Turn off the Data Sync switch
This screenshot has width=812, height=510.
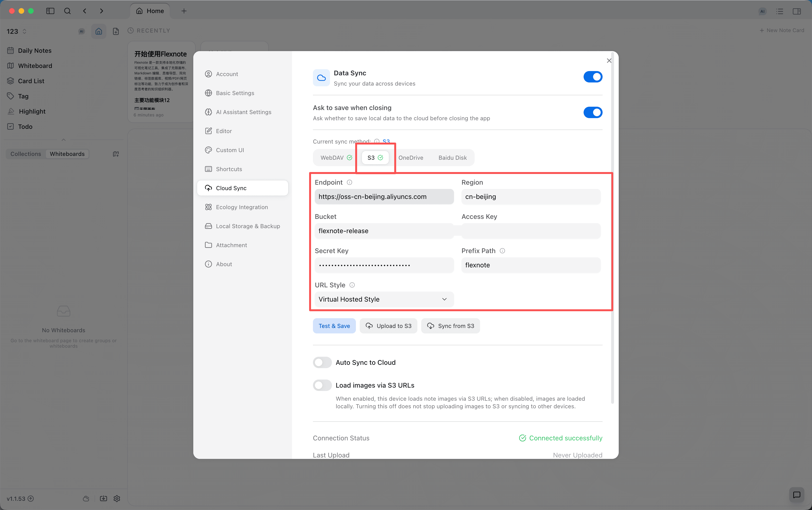tap(593, 77)
